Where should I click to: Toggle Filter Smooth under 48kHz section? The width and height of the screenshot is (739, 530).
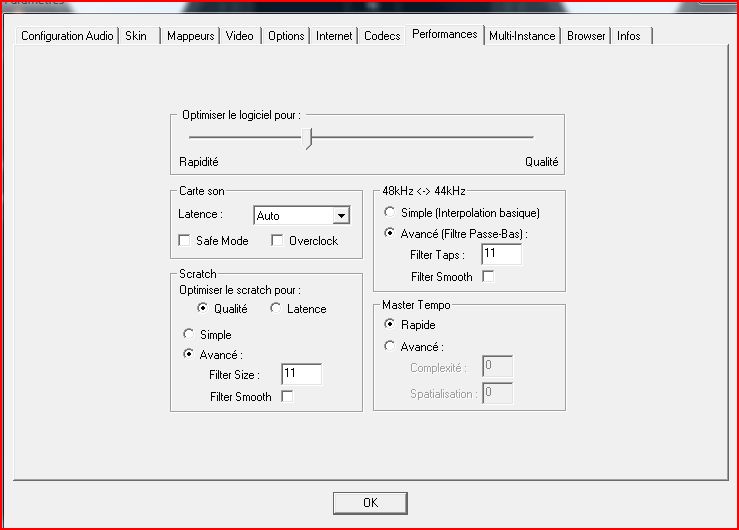click(x=488, y=276)
